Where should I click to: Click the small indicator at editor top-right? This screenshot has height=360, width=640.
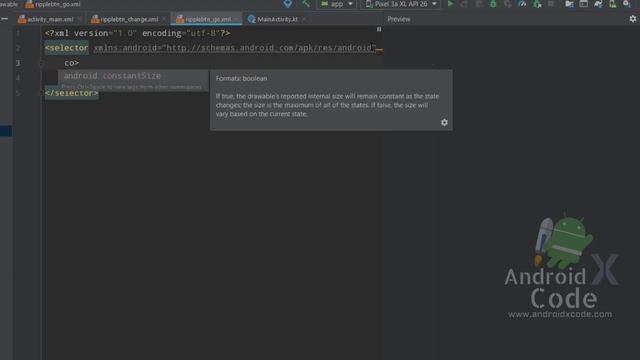[379, 29]
